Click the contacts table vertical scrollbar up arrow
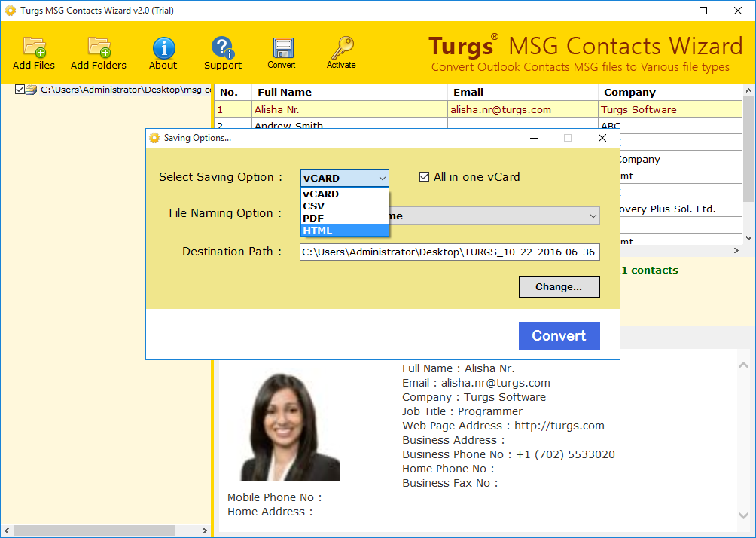 (x=748, y=90)
